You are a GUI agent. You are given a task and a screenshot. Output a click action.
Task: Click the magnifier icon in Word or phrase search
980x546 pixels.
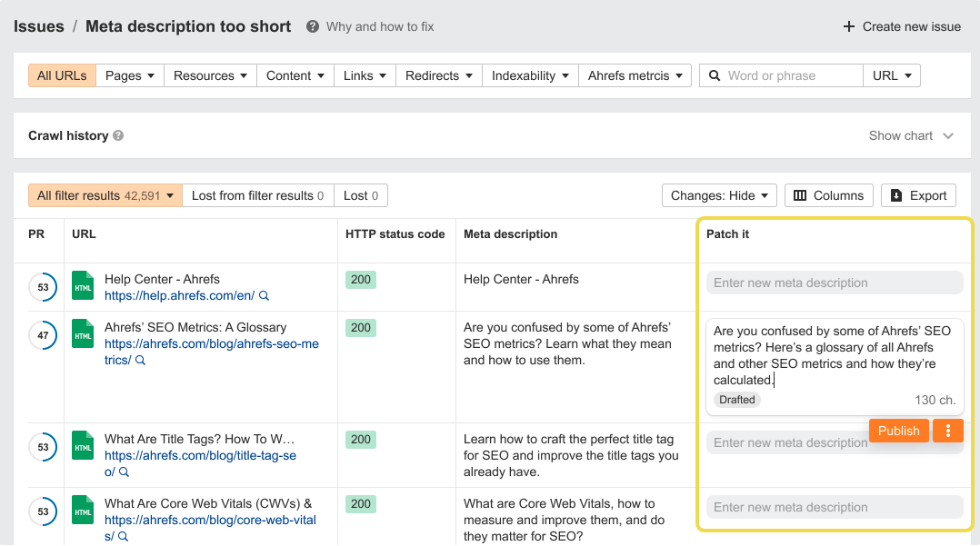point(714,75)
